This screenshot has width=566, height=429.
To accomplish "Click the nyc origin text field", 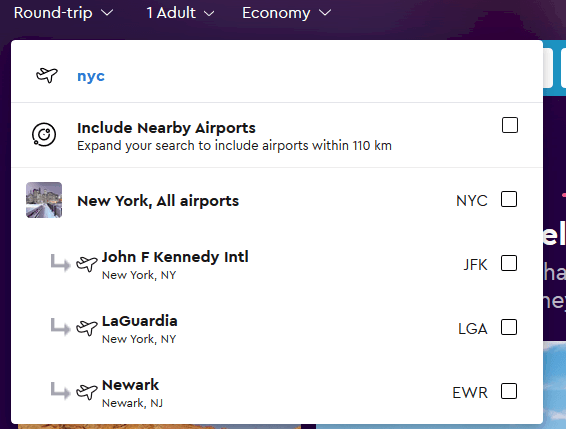I will (x=277, y=75).
